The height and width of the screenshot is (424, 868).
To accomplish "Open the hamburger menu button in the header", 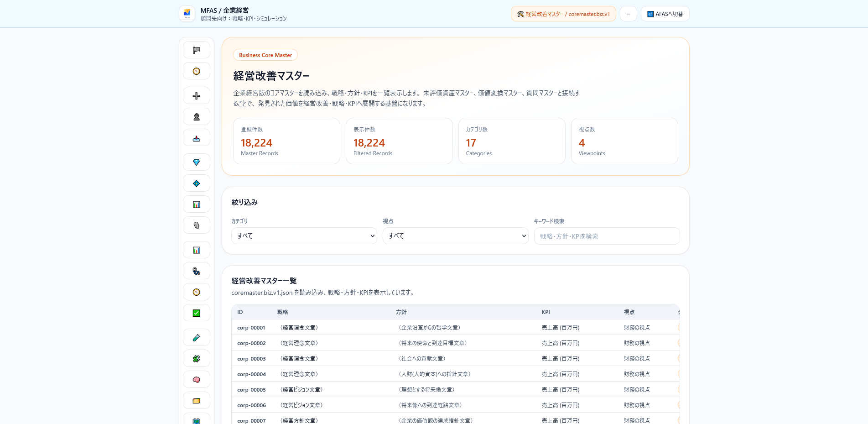I will coord(628,14).
